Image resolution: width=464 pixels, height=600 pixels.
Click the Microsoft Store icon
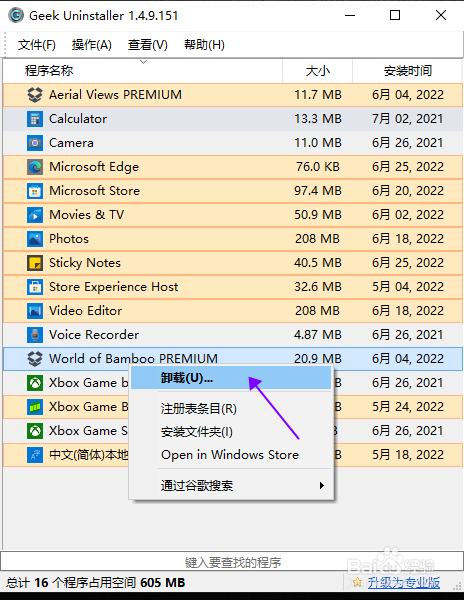pyautogui.click(x=35, y=191)
